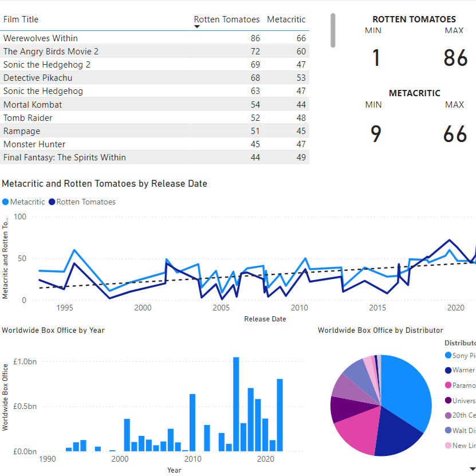Viewport: 476px width, 476px height.
Task: Click the sort arrow under Rotten Tomatoes header
Action: pos(197,27)
